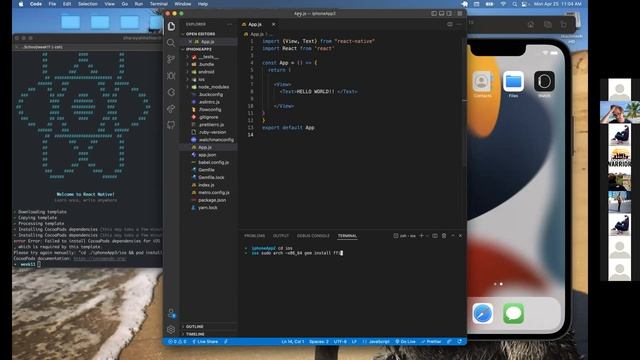Open the Go menu in menu bar
640x360 pixels.
coord(124,4)
